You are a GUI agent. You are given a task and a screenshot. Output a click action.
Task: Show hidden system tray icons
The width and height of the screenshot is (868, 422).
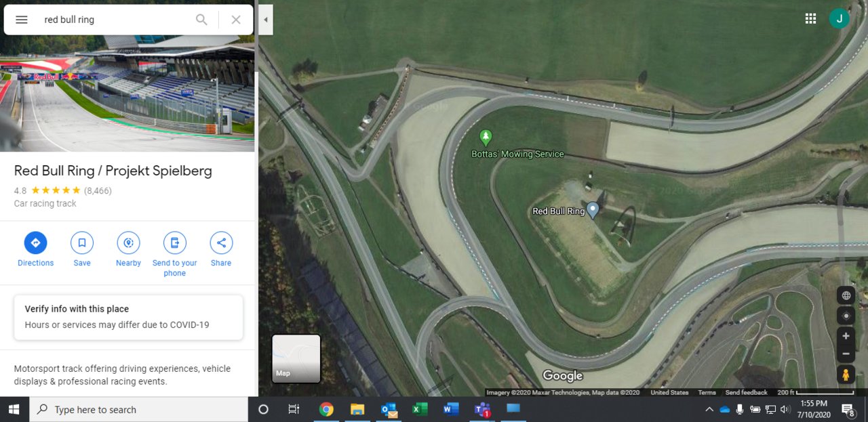pyautogui.click(x=709, y=409)
